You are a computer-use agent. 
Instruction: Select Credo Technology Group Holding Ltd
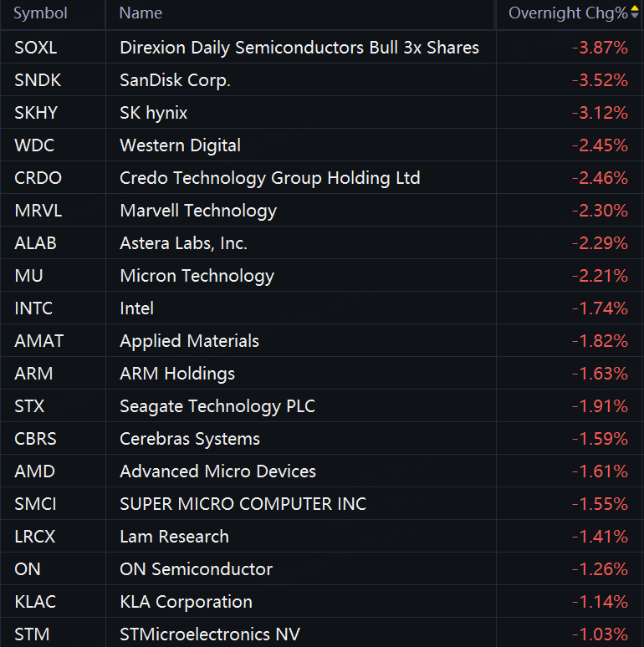pyautogui.click(x=322, y=178)
